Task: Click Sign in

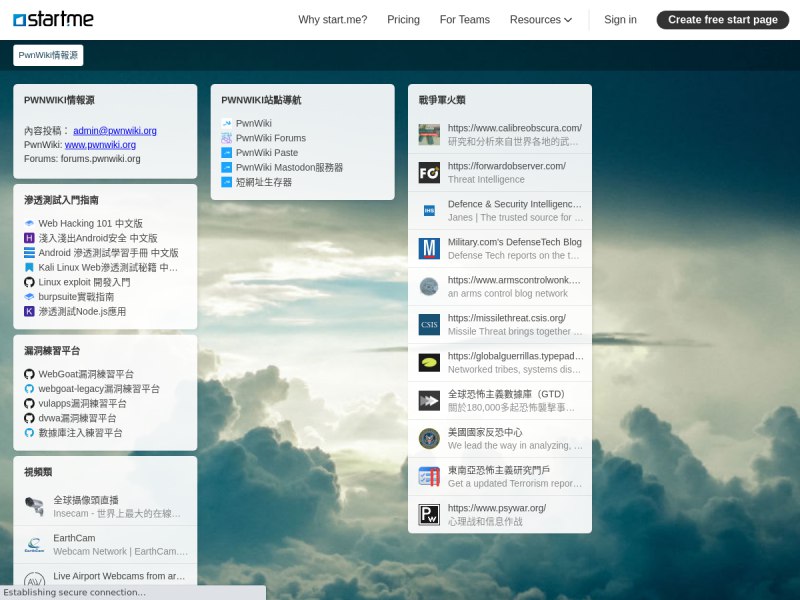Action: (x=620, y=19)
